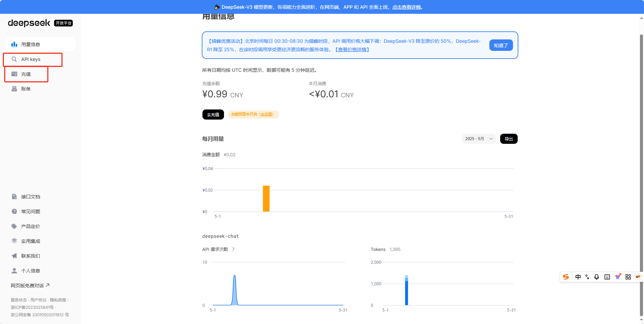
Task: Open 用量信息 menu item
Action: point(40,44)
